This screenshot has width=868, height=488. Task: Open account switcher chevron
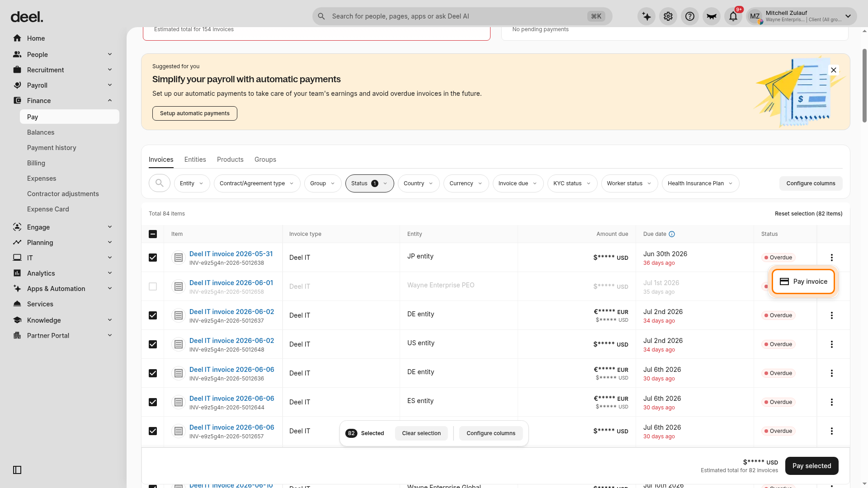tap(848, 17)
